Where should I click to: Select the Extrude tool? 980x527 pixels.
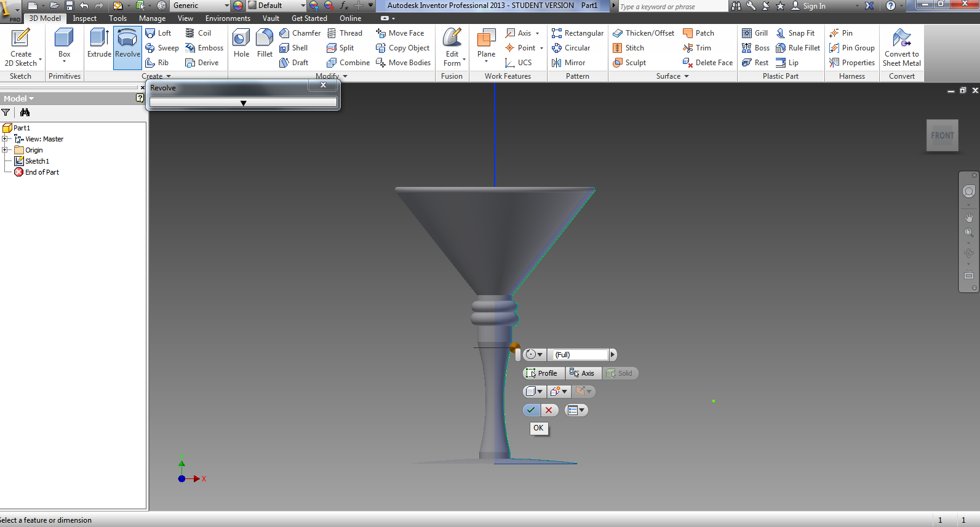pyautogui.click(x=99, y=44)
